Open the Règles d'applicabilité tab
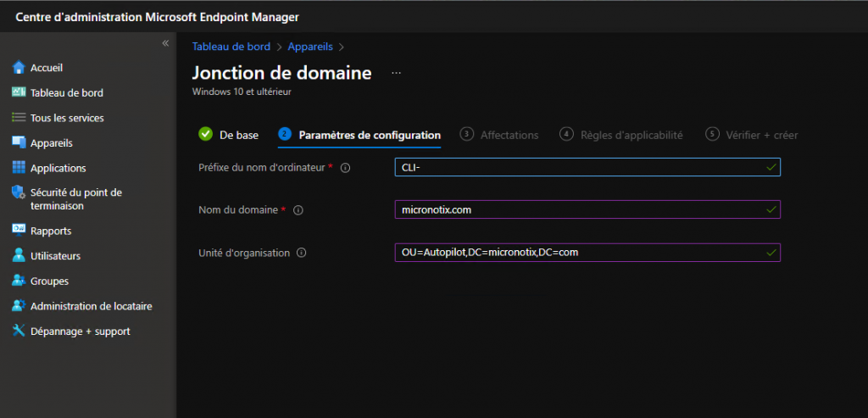The image size is (868, 418). [621, 135]
